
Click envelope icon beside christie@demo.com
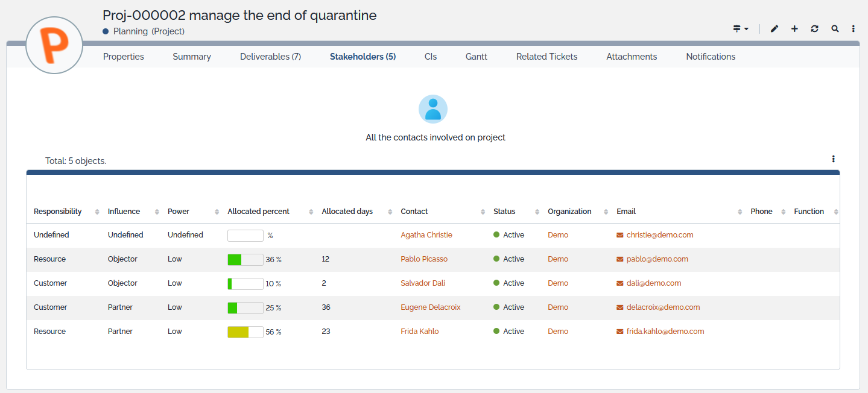point(620,235)
